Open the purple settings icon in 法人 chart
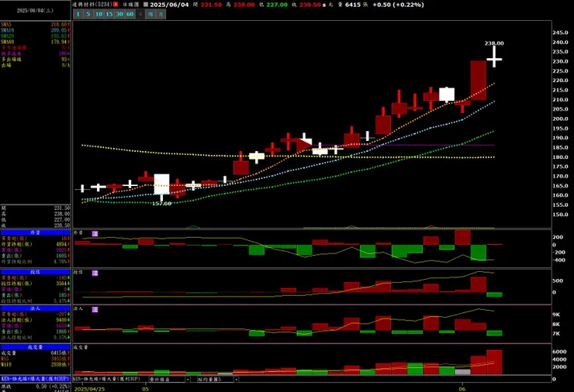The height and width of the screenshot is (392, 574). click(95, 310)
